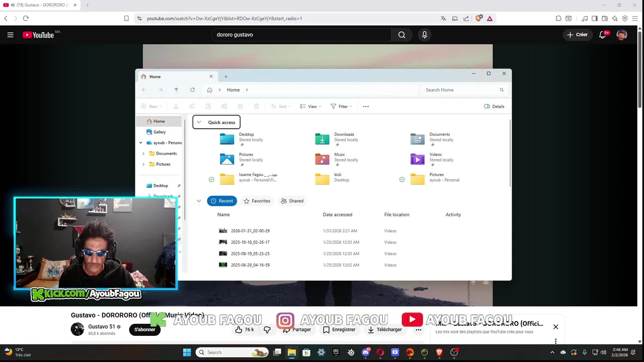
Task: Open Discord from the taskbar
Action: (366, 352)
